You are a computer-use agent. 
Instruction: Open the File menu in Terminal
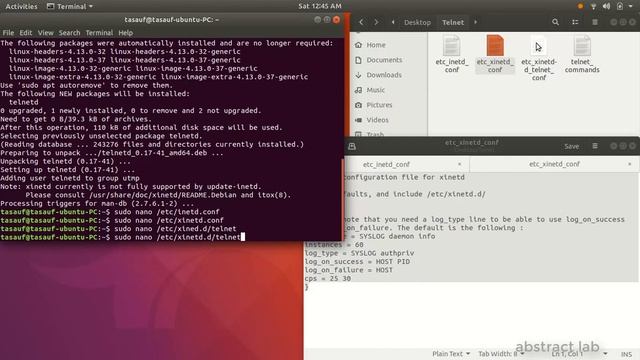[x=8, y=33]
